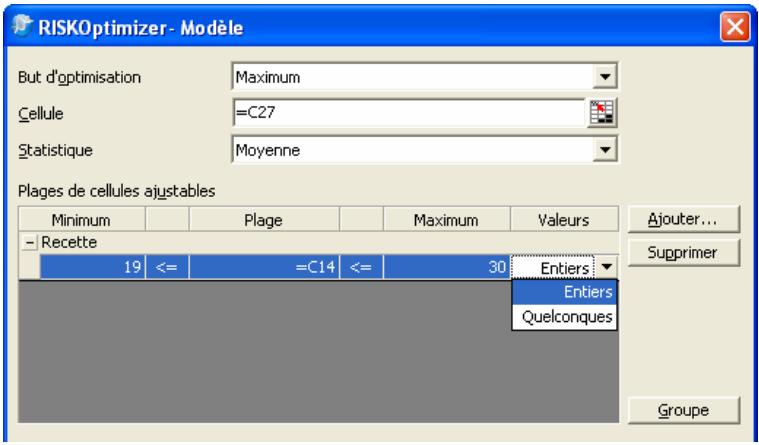The image size is (759, 445).
Task: Close the RISKOptimizer Modèle dialog
Action: tap(734, 27)
